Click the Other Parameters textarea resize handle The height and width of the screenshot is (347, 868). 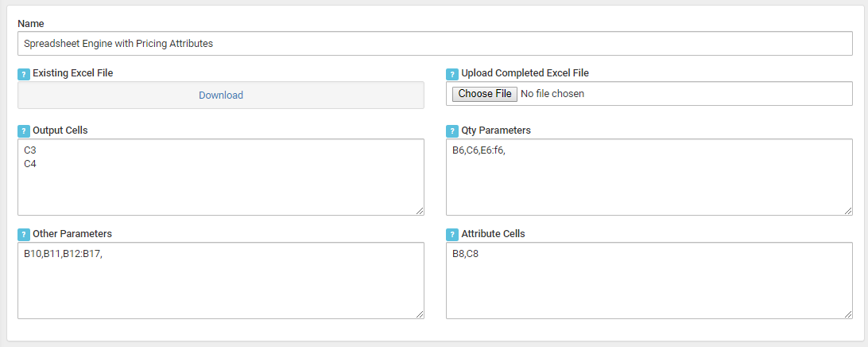[x=420, y=314]
